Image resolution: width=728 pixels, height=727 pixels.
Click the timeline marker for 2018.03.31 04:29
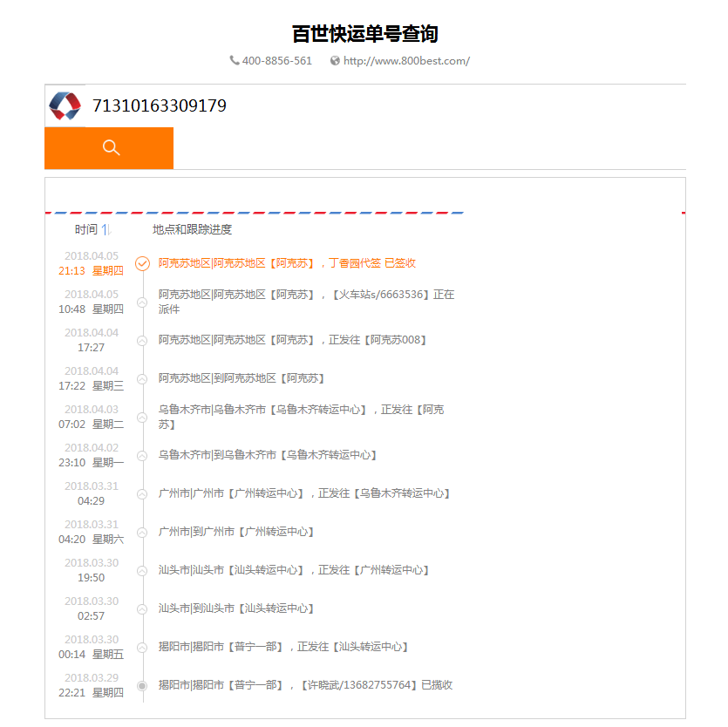tap(142, 494)
